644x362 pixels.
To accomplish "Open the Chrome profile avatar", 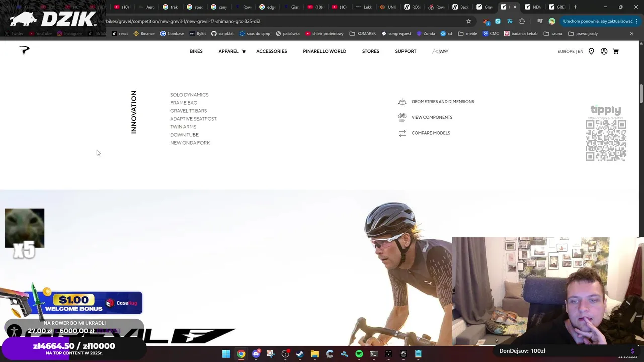I will [552, 21].
